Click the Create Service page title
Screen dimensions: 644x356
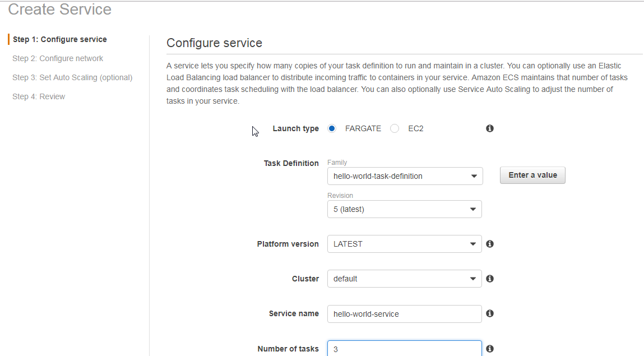pyautogui.click(x=59, y=9)
